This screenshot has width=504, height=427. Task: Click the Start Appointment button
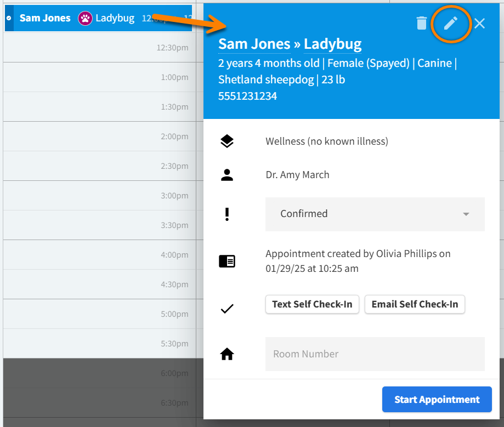click(437, 400)
